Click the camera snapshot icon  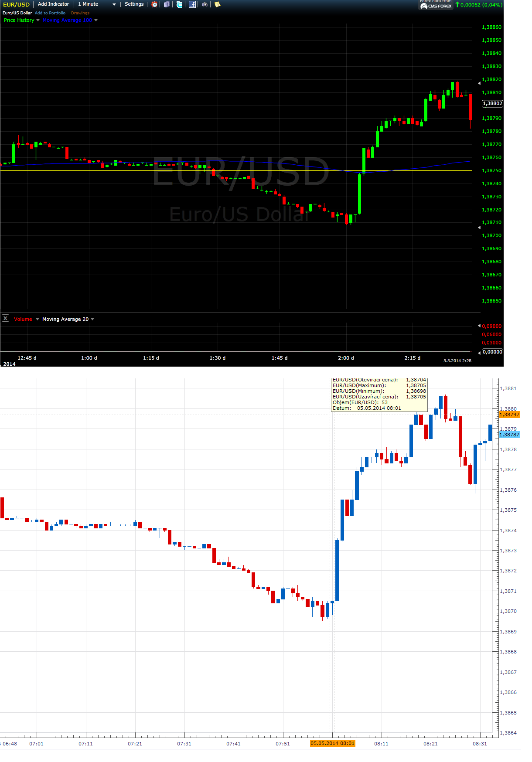point(205,4)
